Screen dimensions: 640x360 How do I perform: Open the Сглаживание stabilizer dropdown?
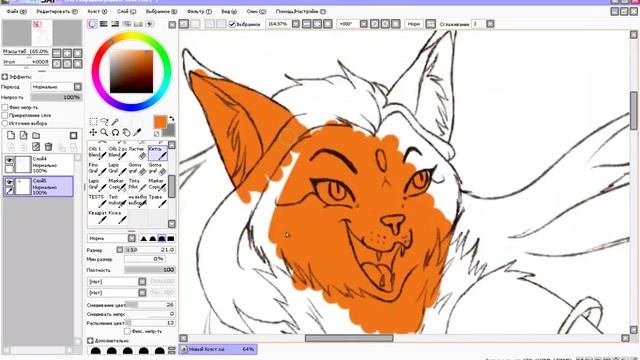click(x=490, y=24)
